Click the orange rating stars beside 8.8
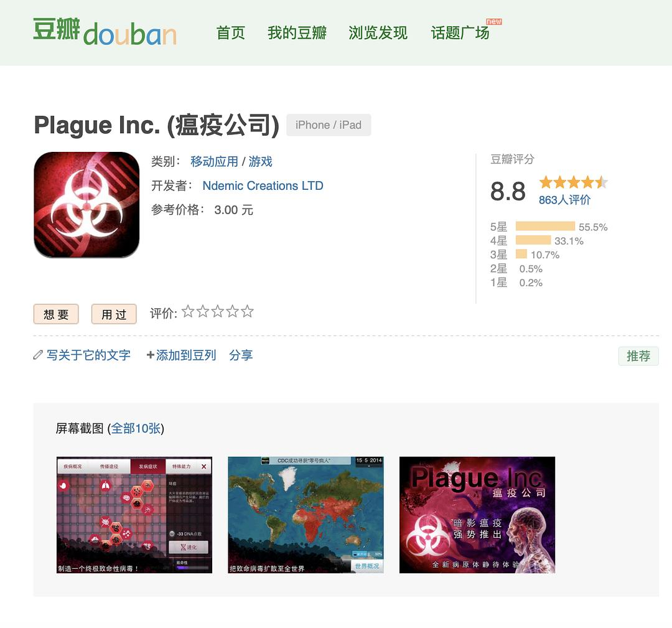Screen dimensions: 672x628 pyautogui.click(x=573, y=182)
